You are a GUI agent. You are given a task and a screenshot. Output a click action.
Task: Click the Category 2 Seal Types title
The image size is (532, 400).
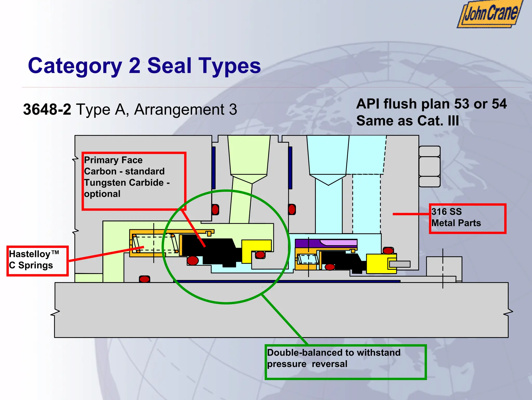point(144,65)
